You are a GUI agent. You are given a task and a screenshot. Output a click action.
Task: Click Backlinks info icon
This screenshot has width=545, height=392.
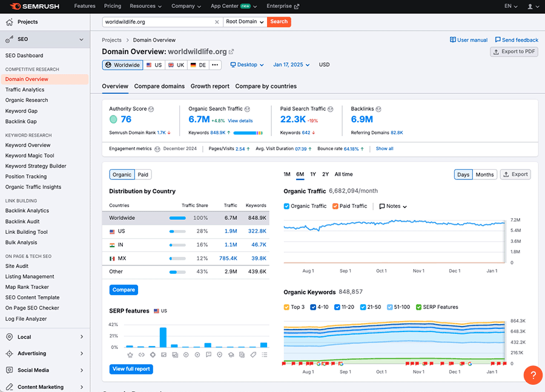point(378,109)
